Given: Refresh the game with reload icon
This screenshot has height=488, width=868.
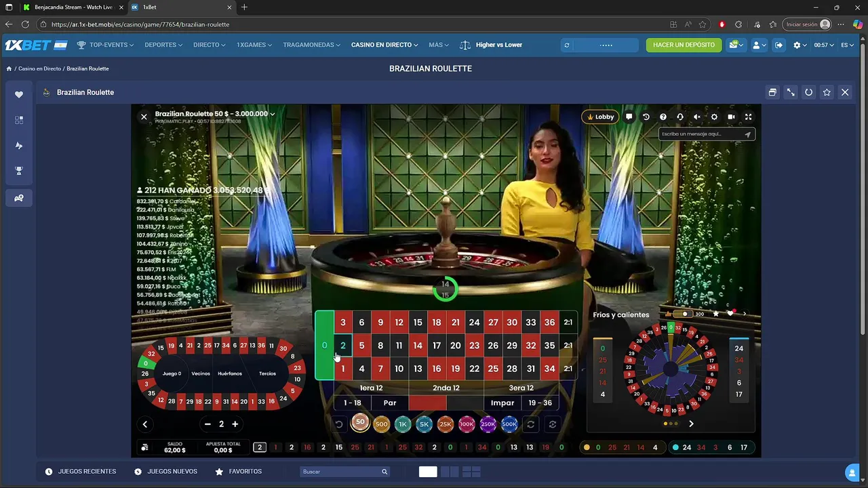Looking at the screenshot, I should 808,92.
